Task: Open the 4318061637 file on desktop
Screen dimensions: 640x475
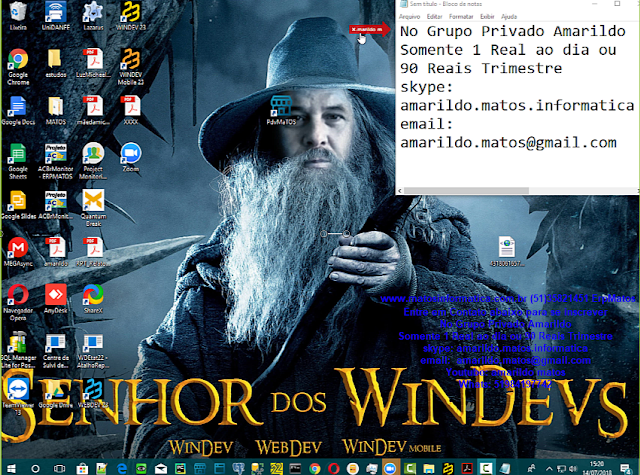Action: 507,251
